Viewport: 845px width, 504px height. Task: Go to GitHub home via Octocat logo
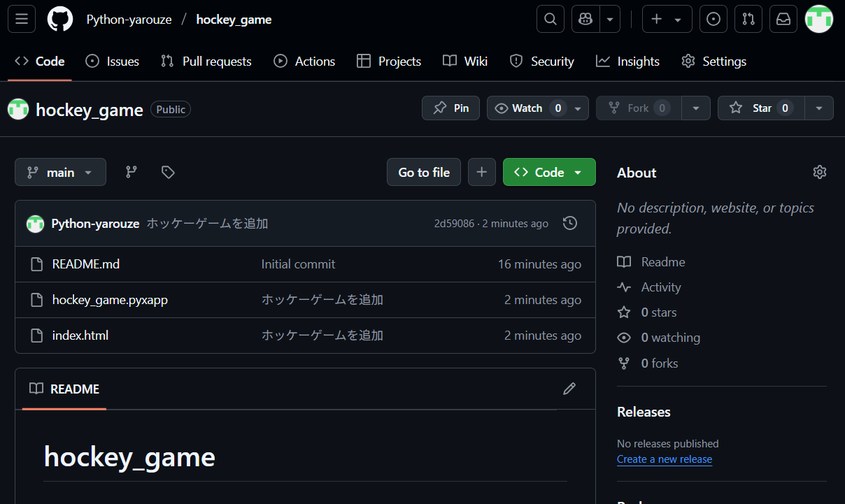60,19
